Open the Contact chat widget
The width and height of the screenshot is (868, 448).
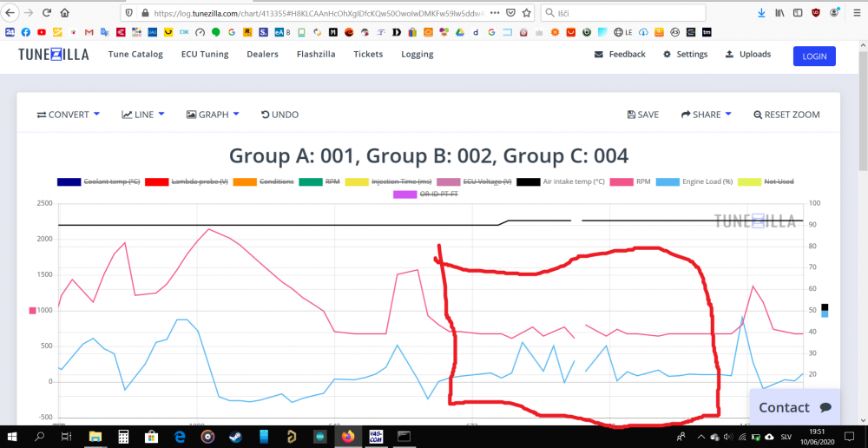795,407
